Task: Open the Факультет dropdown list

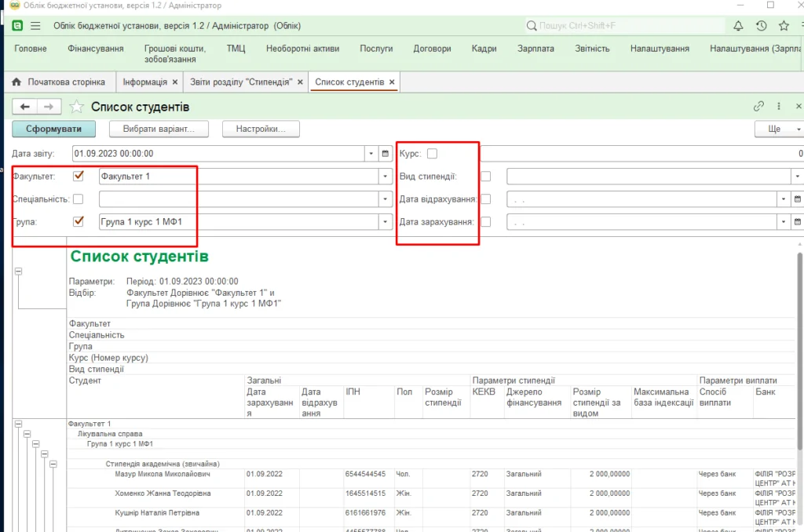Action: (385, 177)
